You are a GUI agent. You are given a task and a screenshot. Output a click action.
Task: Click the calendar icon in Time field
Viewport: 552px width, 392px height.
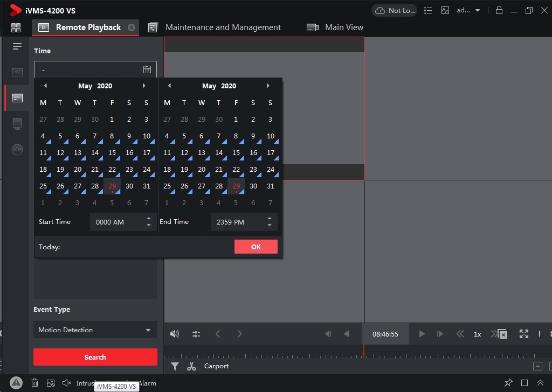147,69
